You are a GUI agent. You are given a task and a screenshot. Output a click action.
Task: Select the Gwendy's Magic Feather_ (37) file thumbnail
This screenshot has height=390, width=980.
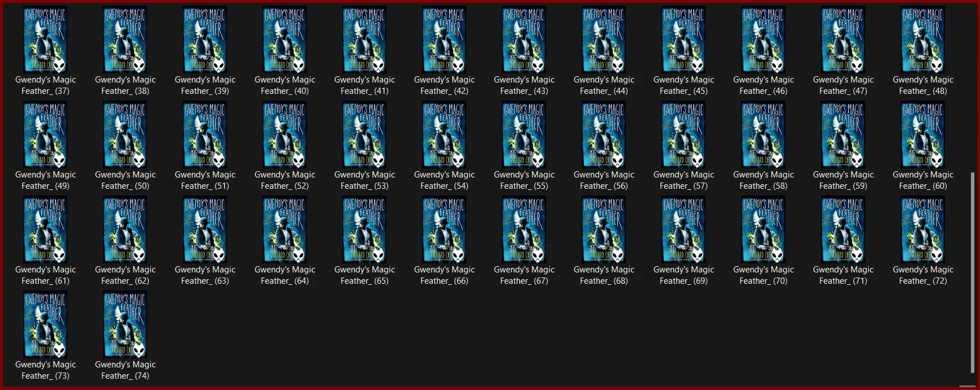[x=45, y=40]
